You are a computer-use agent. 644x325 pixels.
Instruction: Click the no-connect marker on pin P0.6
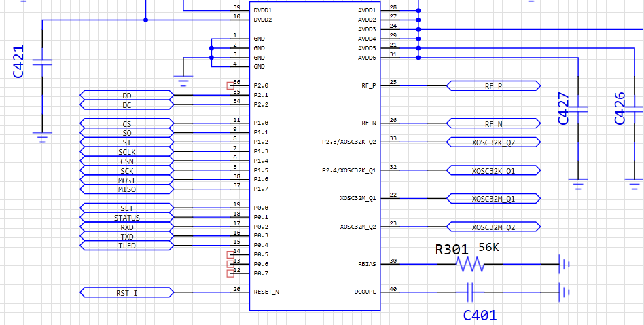click(x=230, y=264)
